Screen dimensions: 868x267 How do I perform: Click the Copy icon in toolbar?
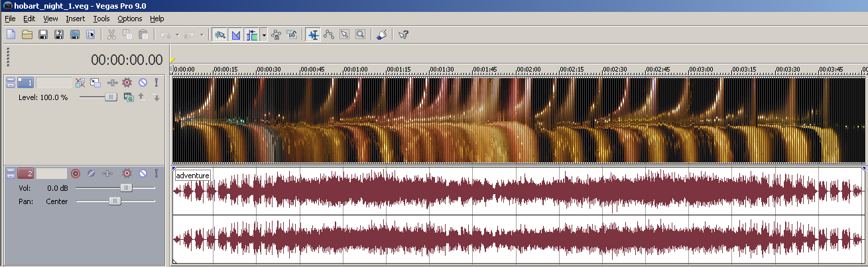click(x=127, y=34)
